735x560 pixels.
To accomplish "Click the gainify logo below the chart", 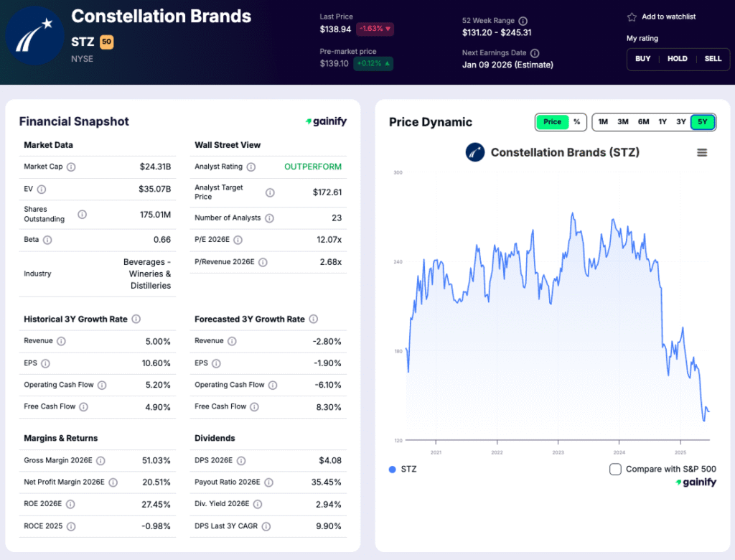I will [x=696, y=482].
